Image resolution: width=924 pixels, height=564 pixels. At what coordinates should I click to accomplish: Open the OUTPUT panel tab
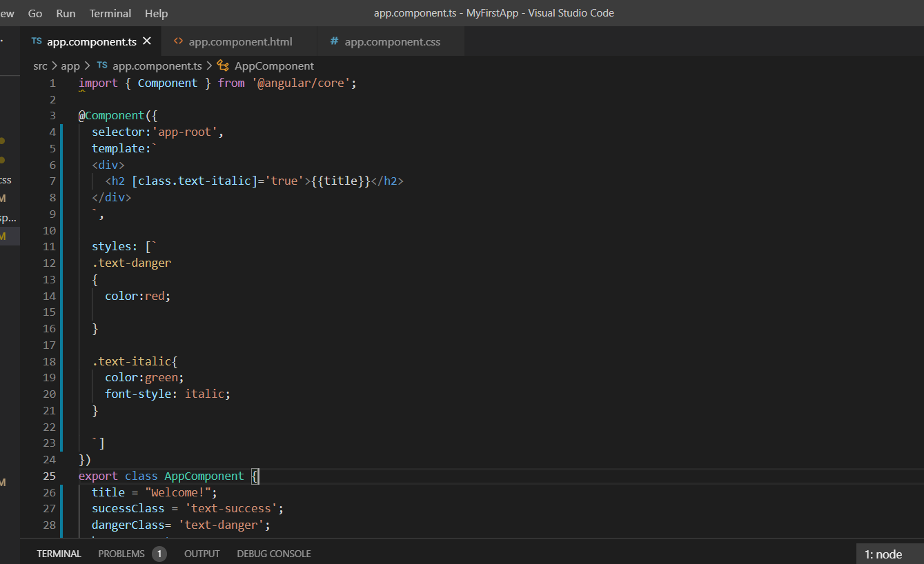201,553
